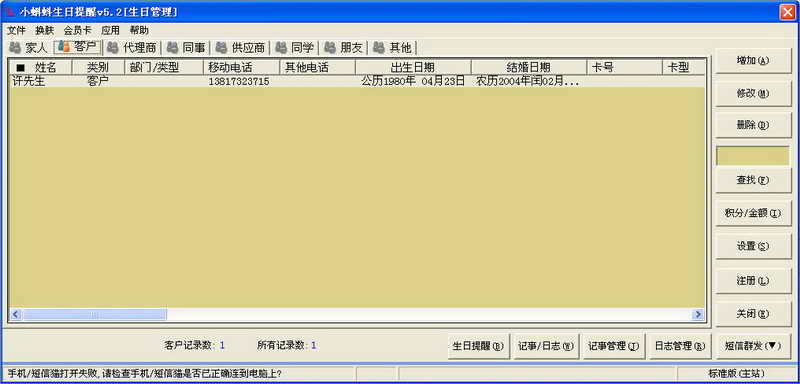Click the people icon on 朋友 tab
Screen dimensions: 800x384
pos(330,48)
